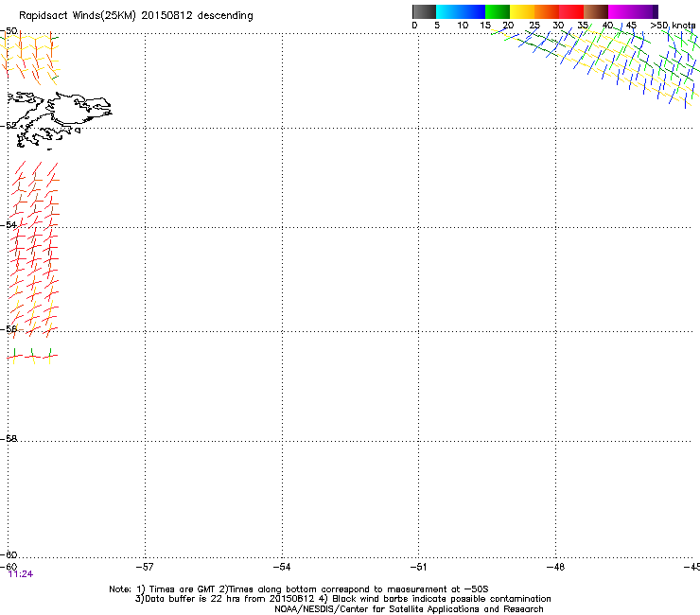
Task: Click the Rapidscat Winds(25KM) 20150812 descending title
Action: pyautogui.click(x=135, y=16)
